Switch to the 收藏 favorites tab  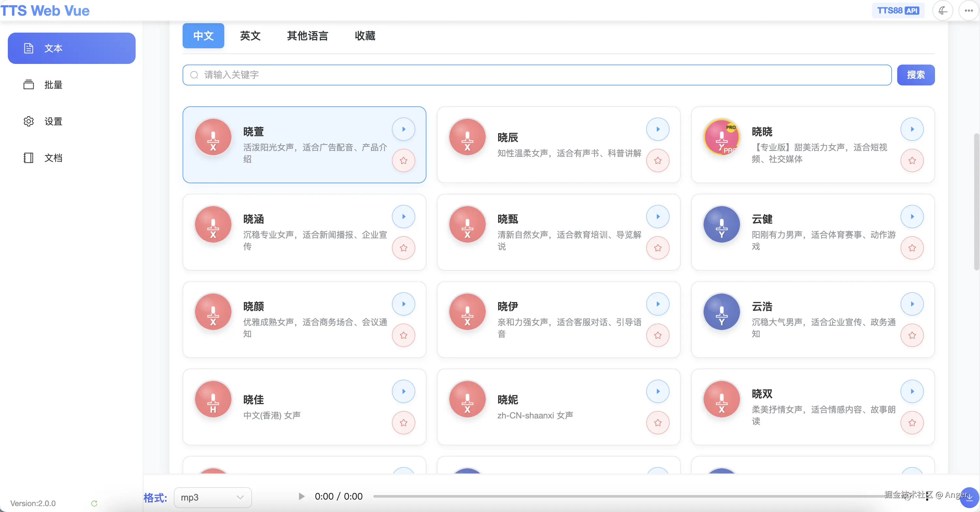(364, 36)
